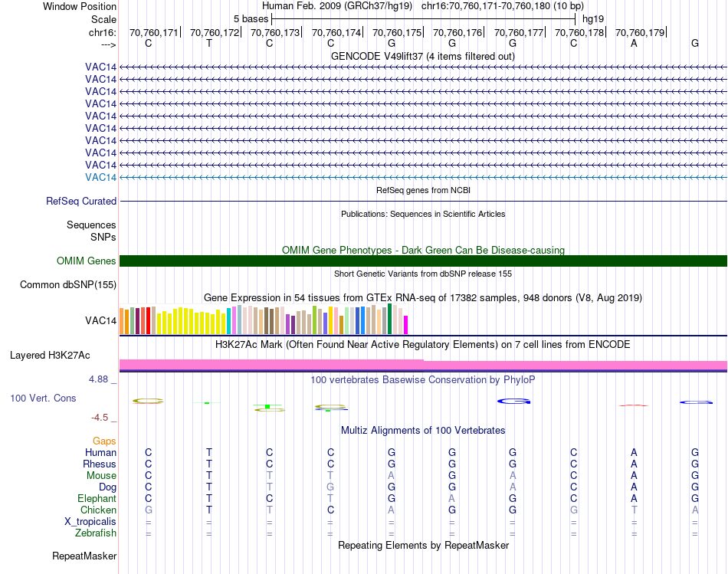Open the GENCODE V49lift37 track title
Image resolution: width=728 pixels, height=574 pixels.
(423, 56)
